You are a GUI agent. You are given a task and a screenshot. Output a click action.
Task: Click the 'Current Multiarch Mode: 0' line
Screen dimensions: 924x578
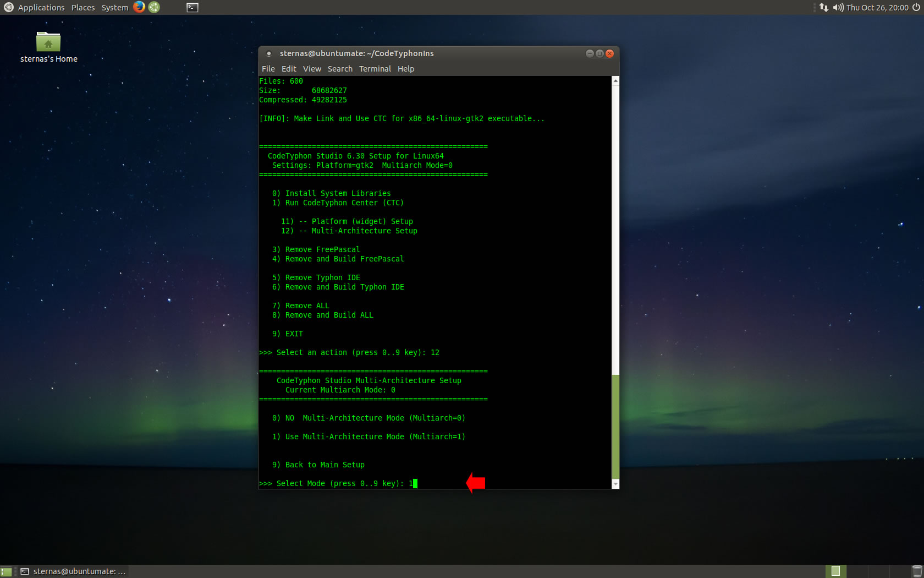pyautogui.click(x=340, y=390)
